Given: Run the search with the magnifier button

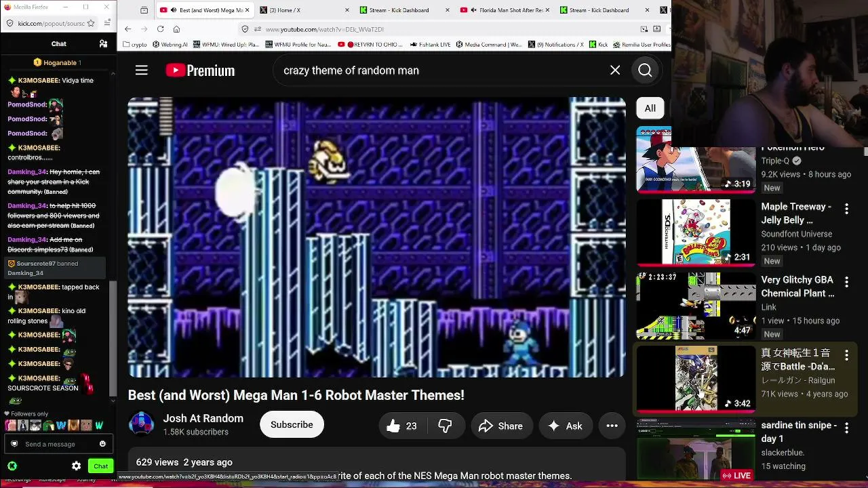Looking at the screenshot, I should click(645, 70).
